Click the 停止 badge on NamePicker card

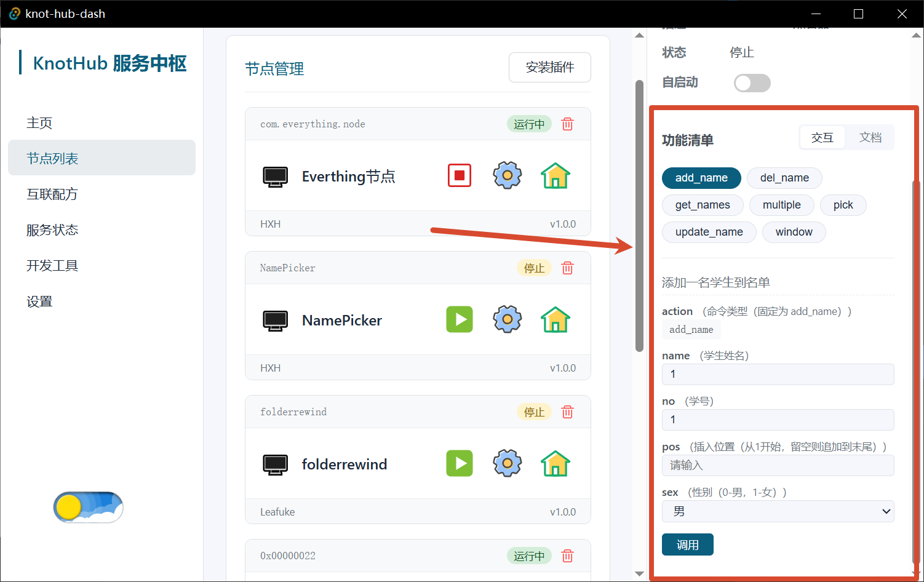coord(534,268)
